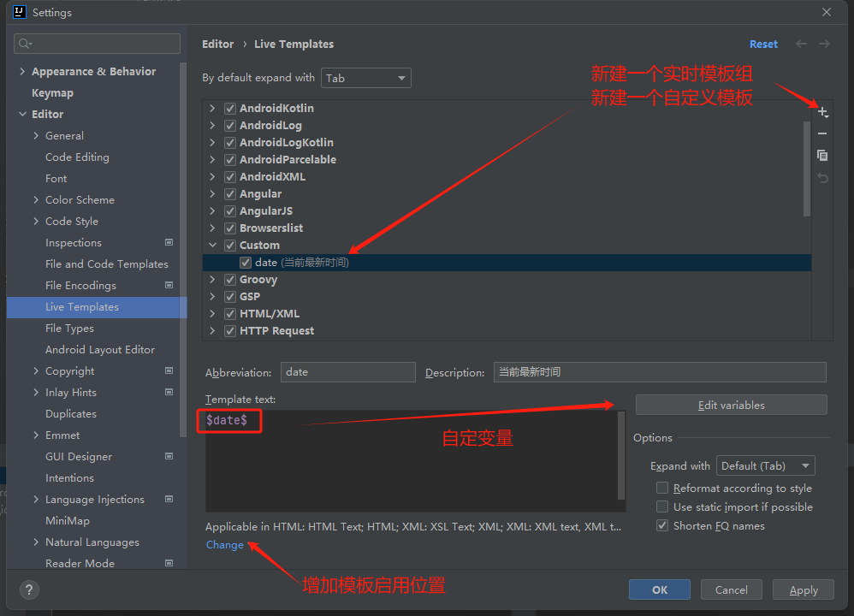This screenshot has width=854, height=616.
Task: Open File and Code Templates page
Action: tap(107, 264)
